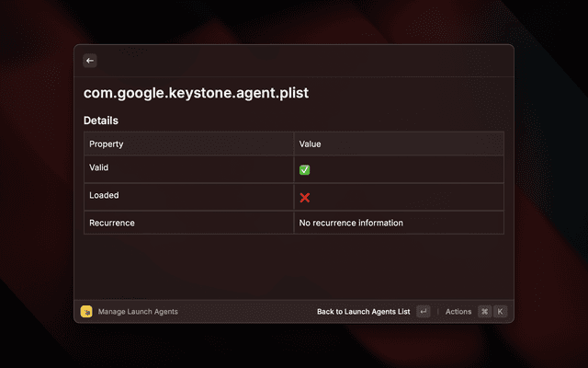Select the Valid property cell
The width and height of the screenshot is (588, 368).
101,167
